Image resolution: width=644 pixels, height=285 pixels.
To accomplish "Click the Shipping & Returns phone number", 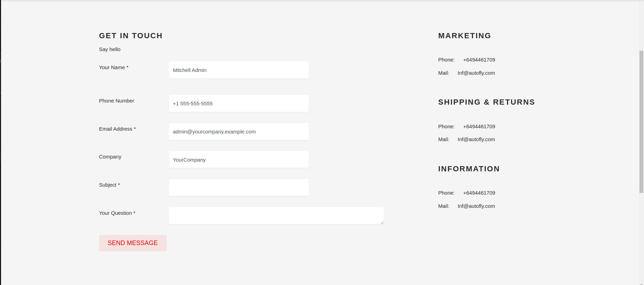I will (479, 127).
